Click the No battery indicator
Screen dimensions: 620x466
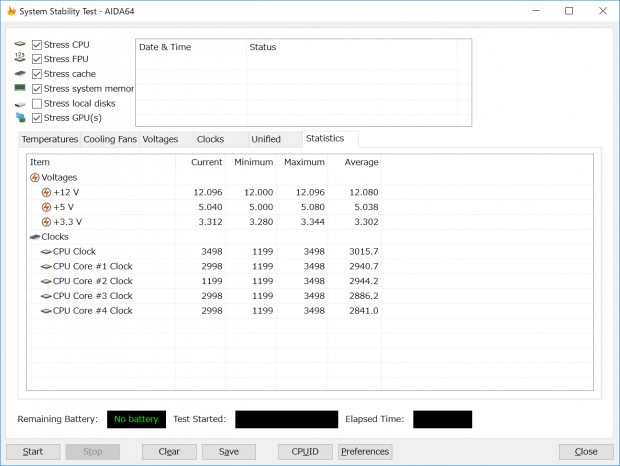[136, 419]
